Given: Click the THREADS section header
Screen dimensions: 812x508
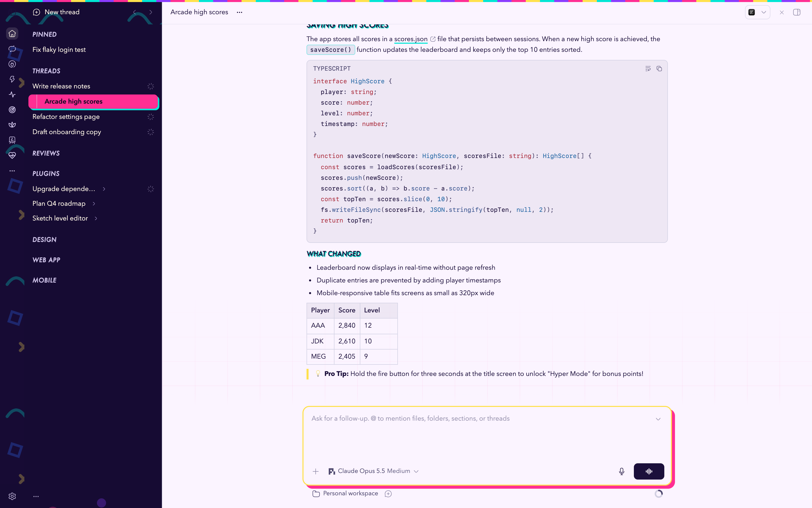Looking at the screenshot, I should pos(46,71).
